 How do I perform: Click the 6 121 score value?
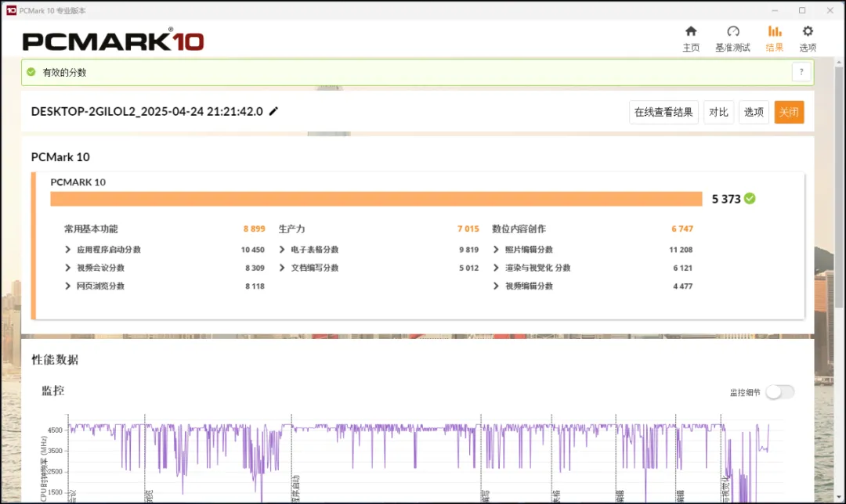coord(682,268)
